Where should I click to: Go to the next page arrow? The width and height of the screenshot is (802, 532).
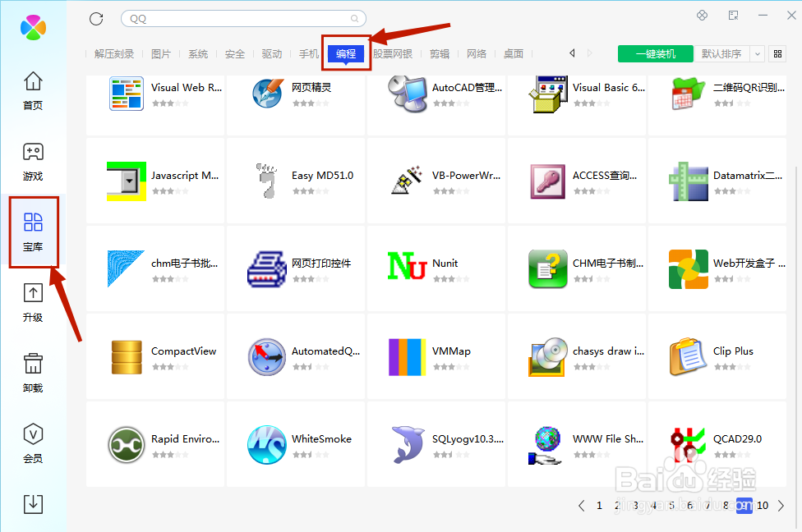click(781, 506)
